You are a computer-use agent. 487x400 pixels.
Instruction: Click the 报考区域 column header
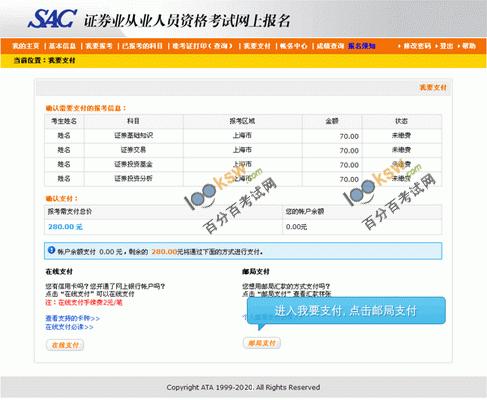(x=242, y=121)
